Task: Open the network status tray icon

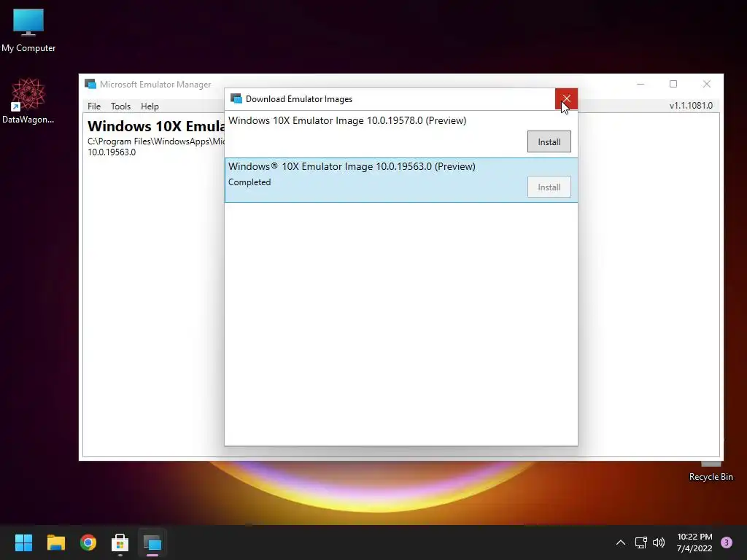Action: [x=640, y=542]
